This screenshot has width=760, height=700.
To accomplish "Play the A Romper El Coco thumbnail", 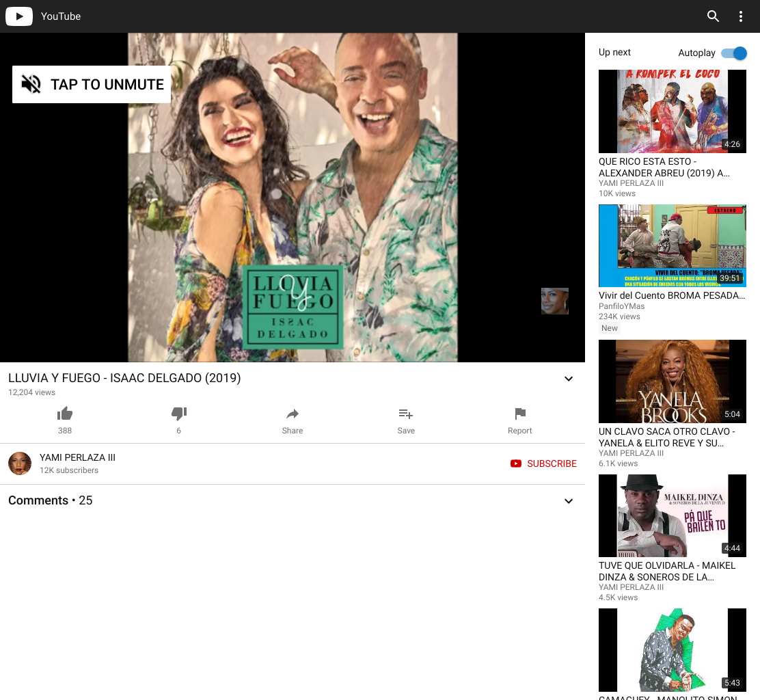I will [x=673, y=111].
